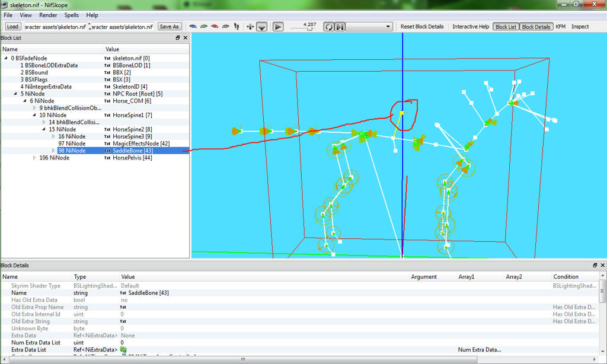Start animation with the play button
Viewport: 607px width, 364px height.
278,27
